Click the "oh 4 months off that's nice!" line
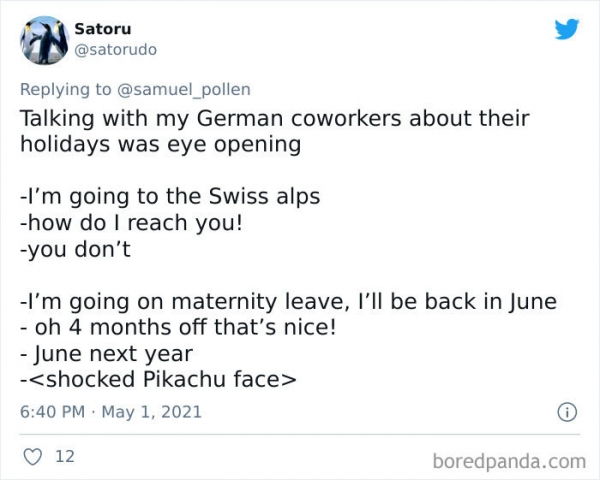The width and height of the screenshot is (600, 480). click(x=175, y=327)
